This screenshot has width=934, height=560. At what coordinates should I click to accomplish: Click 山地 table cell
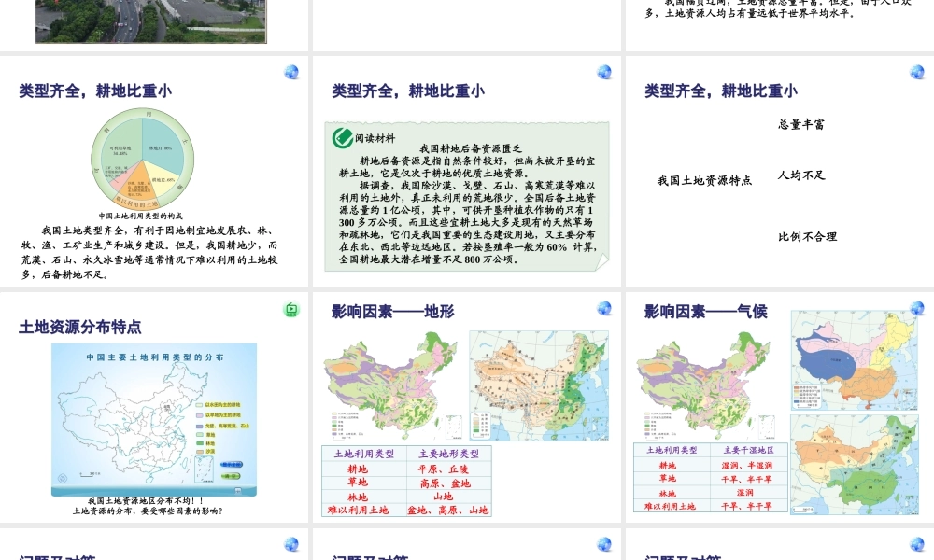tap(443, 497)
